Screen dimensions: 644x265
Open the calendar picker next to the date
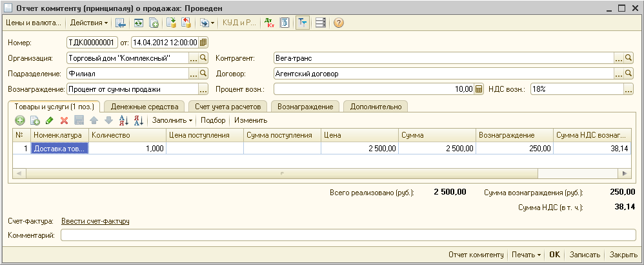click(x=203, y=43)
